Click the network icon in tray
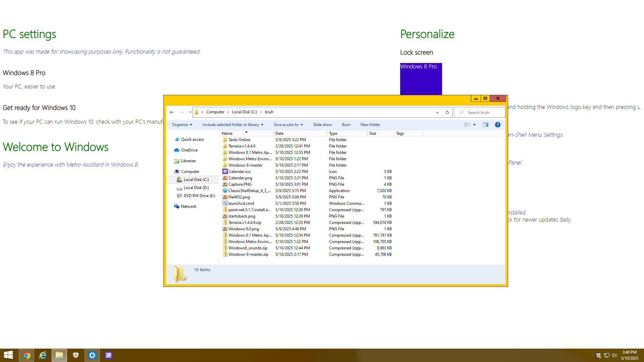 click(x=607, y=355)
